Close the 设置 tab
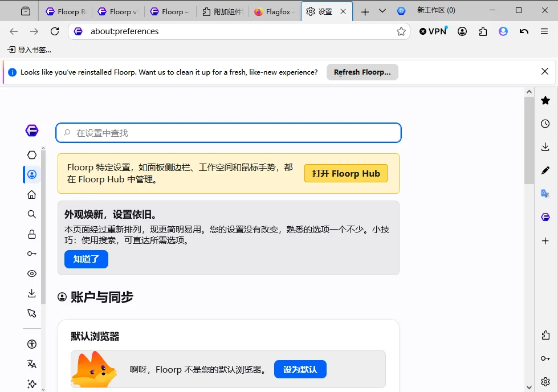Image resolution: width=558 pixels, height=392 pixels. (x=343, y=12)
